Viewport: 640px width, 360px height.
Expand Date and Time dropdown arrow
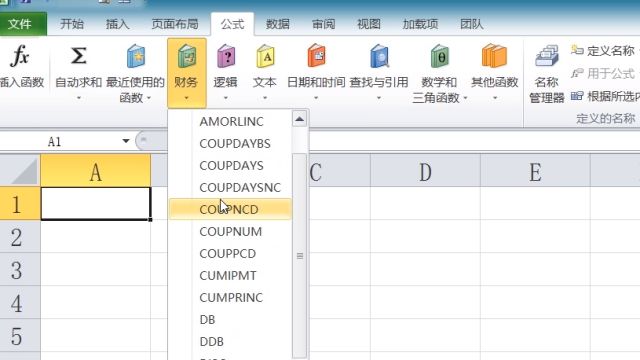pos(316,98)
